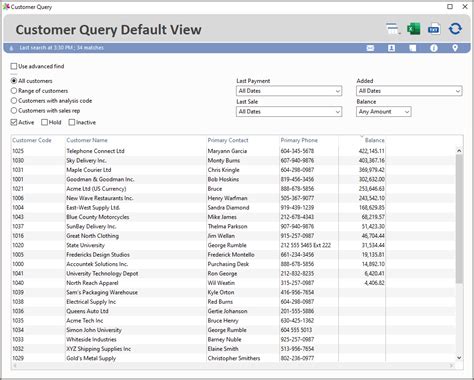
Task: Click balance value 422,145.11
Action: point(371,151)
